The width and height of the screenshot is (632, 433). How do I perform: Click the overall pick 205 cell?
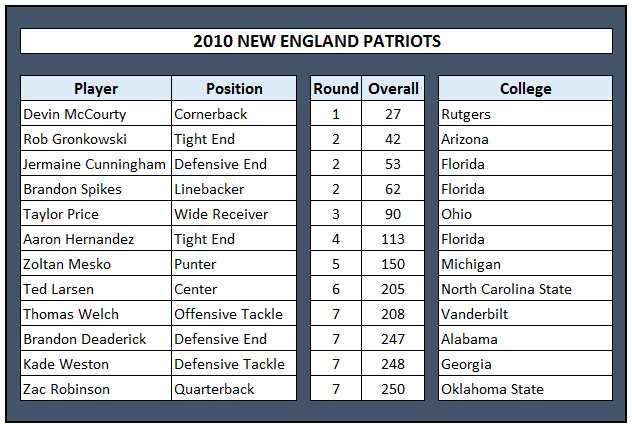[x=393, y=289]
